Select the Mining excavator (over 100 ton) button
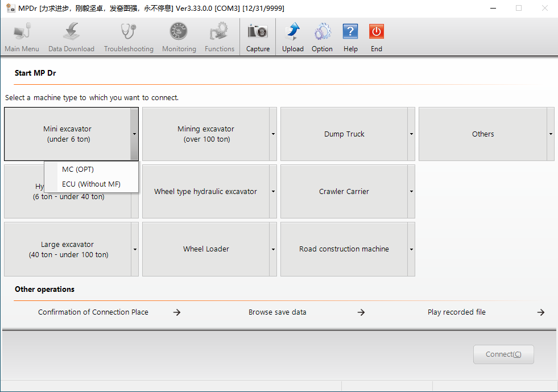558x392 pixels. [206, 134]
